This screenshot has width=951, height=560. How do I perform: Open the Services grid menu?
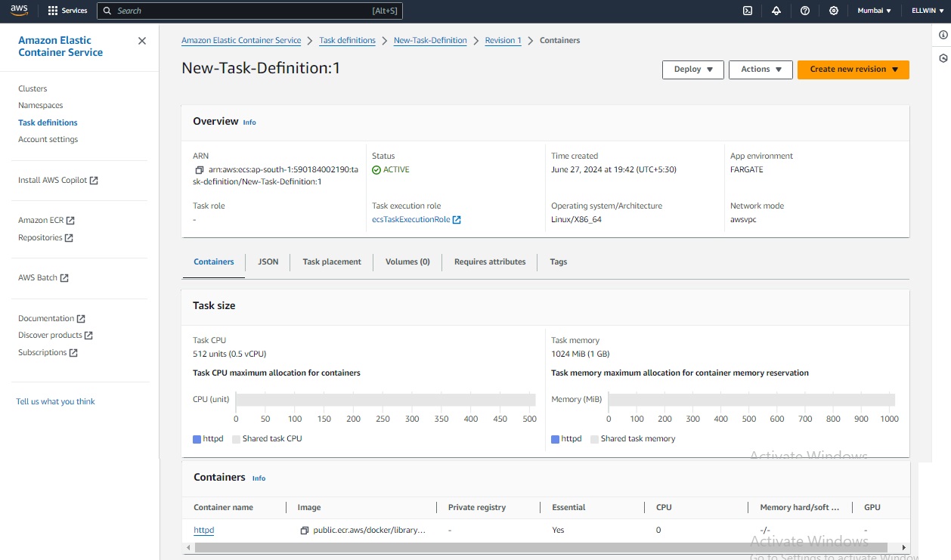pyautogui.click(x=68, y=11)
